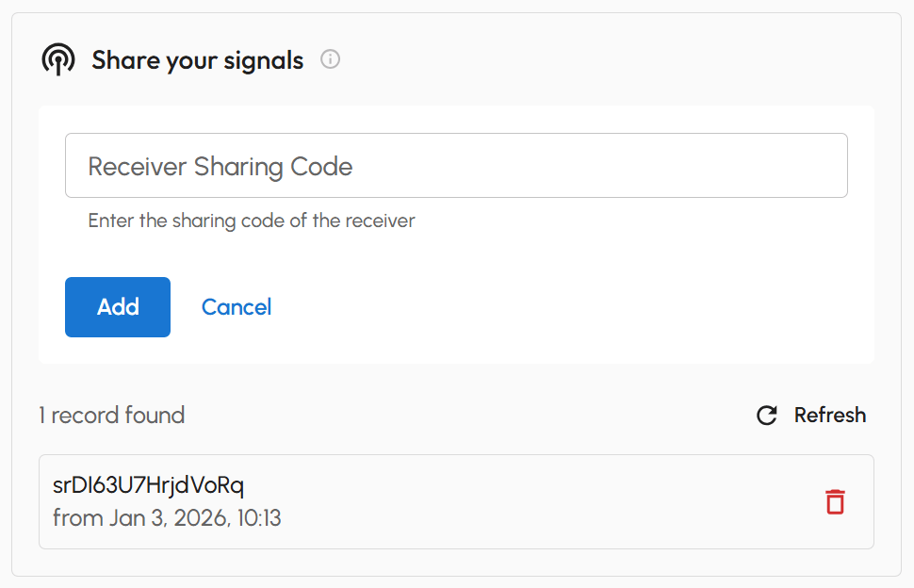Click the from Jan 3, 2026, 10:13 timestamp
The height and width of the screenshot is (588, 914).
[x=167, y=518]
